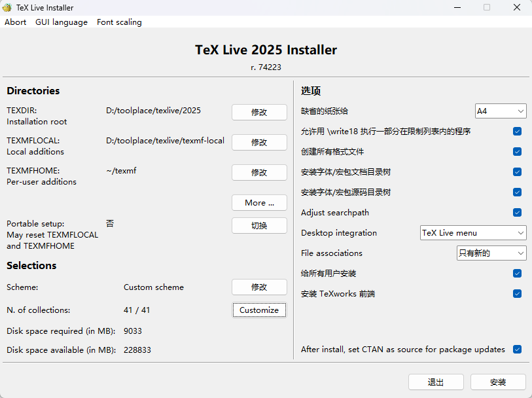
Task: Toggle 安装字体/宏包文档目录树 checkbox
Action: click(x=517, y=172)
